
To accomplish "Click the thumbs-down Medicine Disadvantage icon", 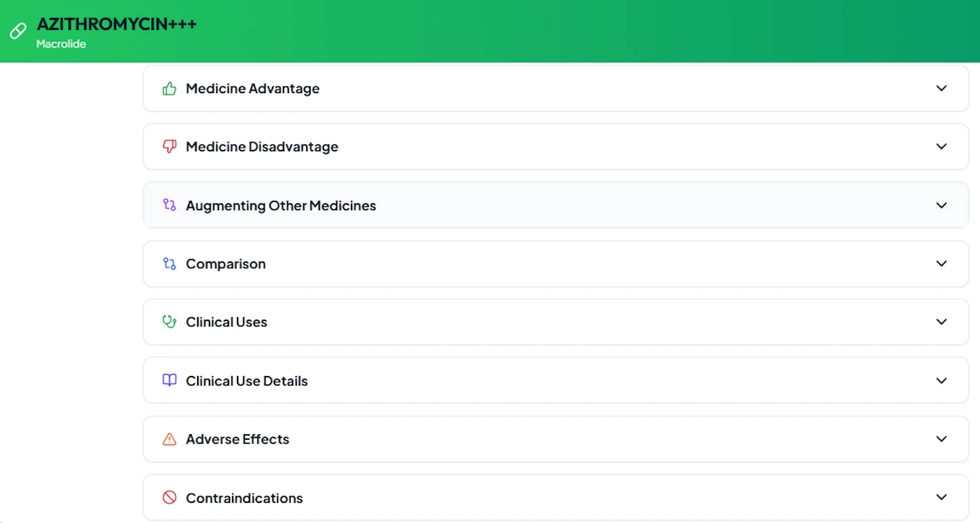I will click(x=170, y=146).
